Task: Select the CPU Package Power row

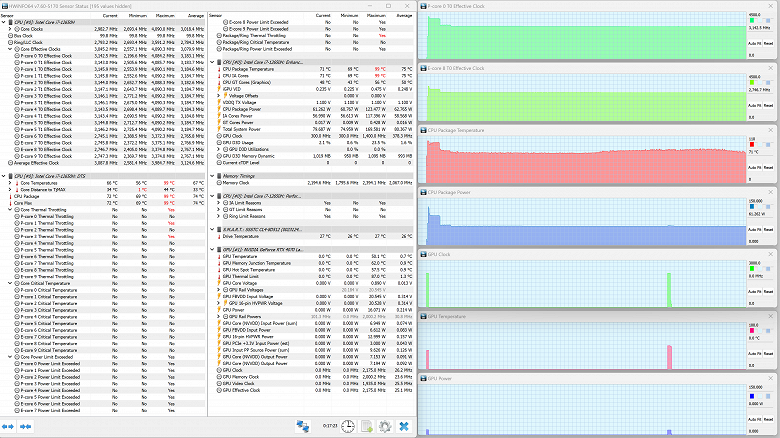Action: [x=311, y=109]
